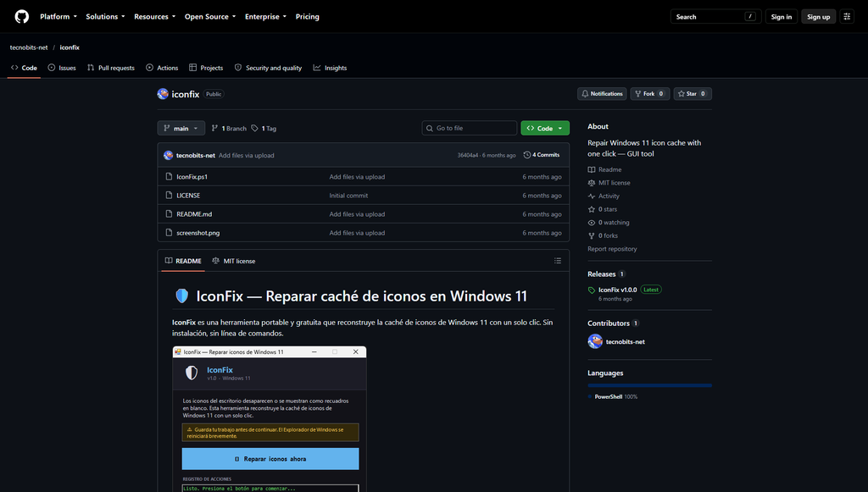
Task: Select the Security and quality tab
Action: (268, 68)
